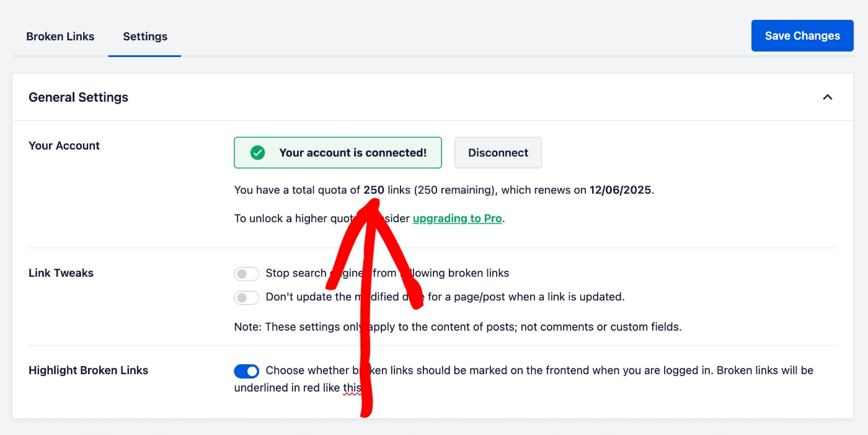Select the Settings tab
The width and height of the screenshot is (868, 435).
pyautogui.click(x=144, y=36)
